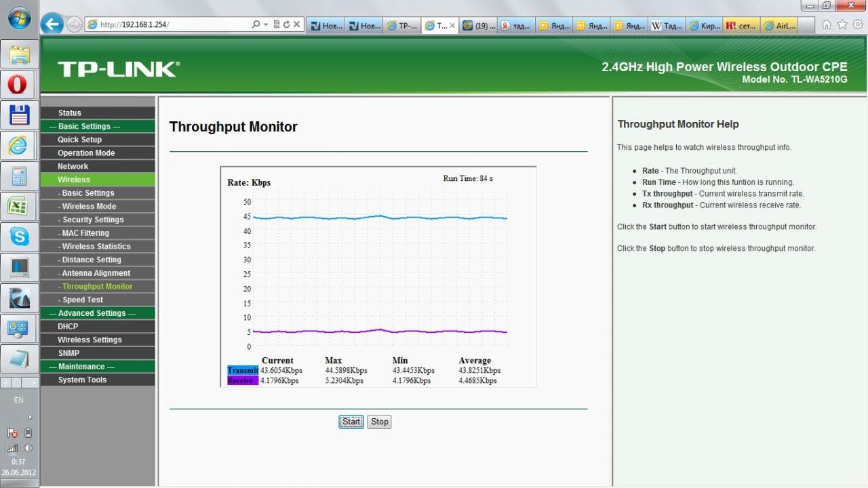Open Antenna Alignment submenu
This screenshot has width=868, height=488.
98,273
